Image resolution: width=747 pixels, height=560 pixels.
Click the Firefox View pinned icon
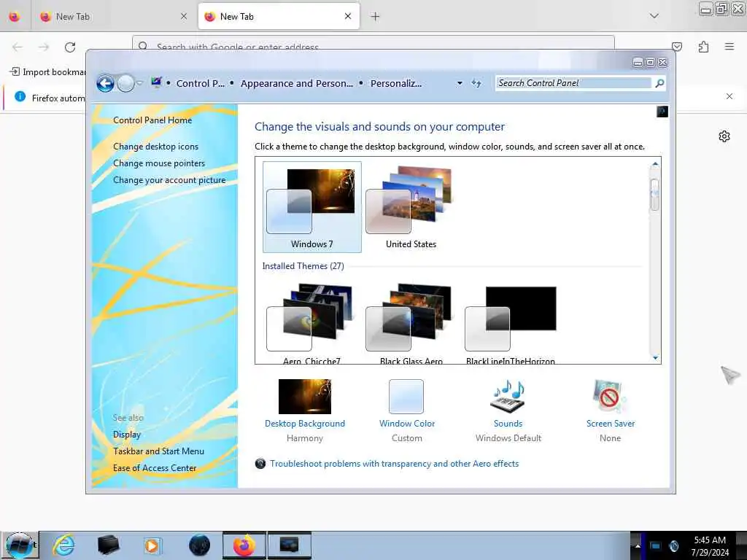[x=15, y=17]
